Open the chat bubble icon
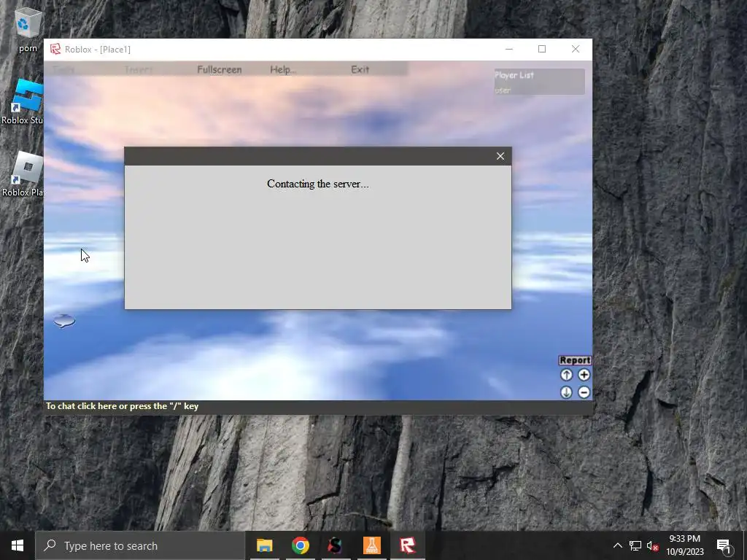 pos(64,321)
